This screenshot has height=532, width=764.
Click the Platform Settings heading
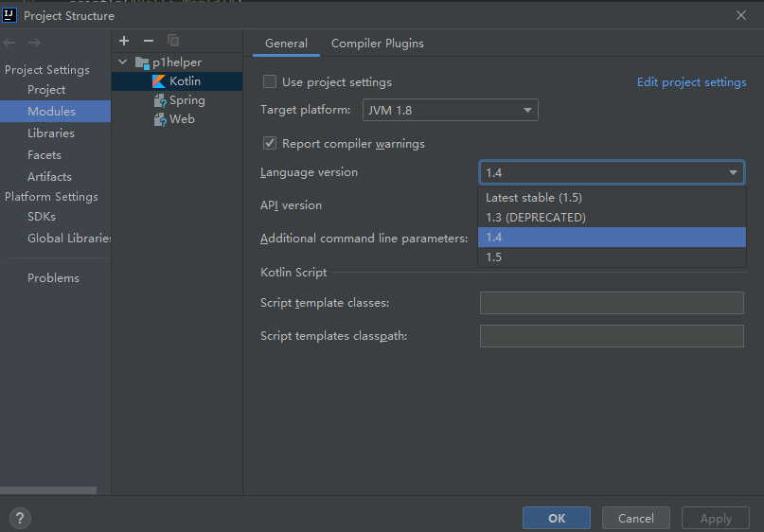coord(51,197)
